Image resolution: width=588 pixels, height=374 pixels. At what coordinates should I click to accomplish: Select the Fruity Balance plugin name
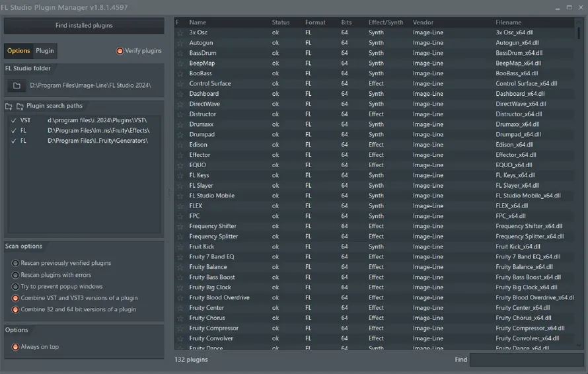click(x=207, y=267)
